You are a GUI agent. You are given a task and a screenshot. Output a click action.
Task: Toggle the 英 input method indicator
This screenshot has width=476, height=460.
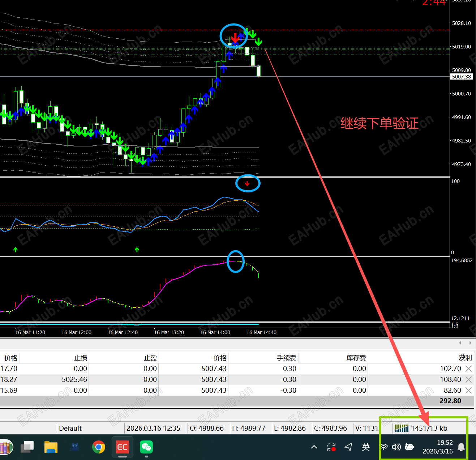coord(366,447)
